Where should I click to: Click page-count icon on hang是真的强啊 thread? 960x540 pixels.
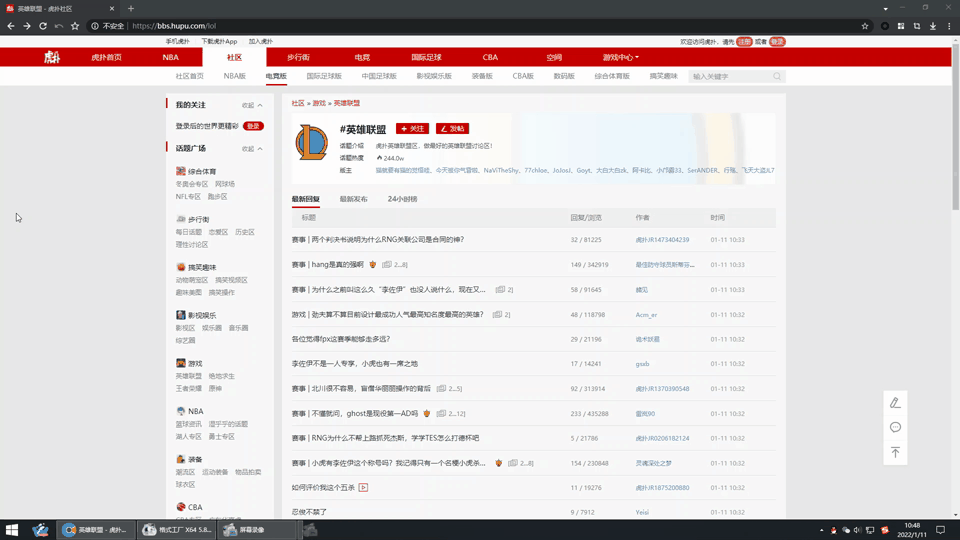pos(387,264)
